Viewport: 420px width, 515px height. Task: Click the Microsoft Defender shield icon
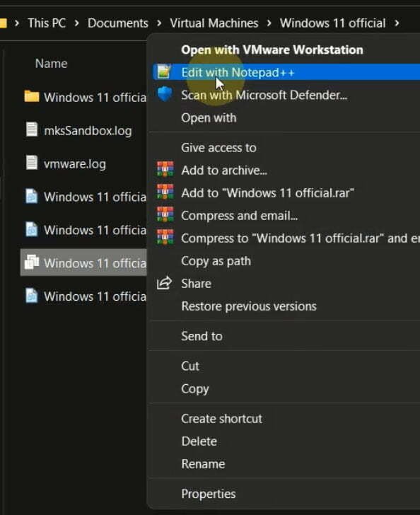point(165,94)
